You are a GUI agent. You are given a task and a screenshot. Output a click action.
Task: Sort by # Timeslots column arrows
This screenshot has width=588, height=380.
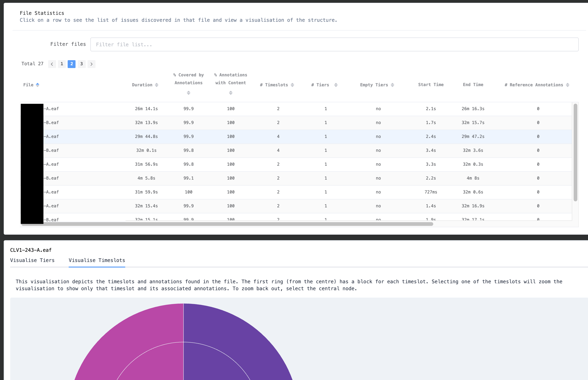(x=292, y=85)
